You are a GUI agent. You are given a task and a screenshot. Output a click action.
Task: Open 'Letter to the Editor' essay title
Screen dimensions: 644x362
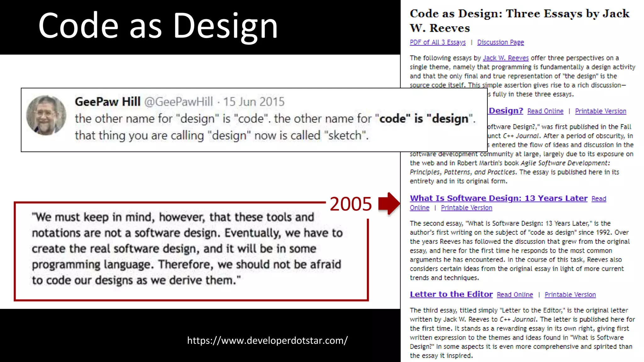pos(451,294)
